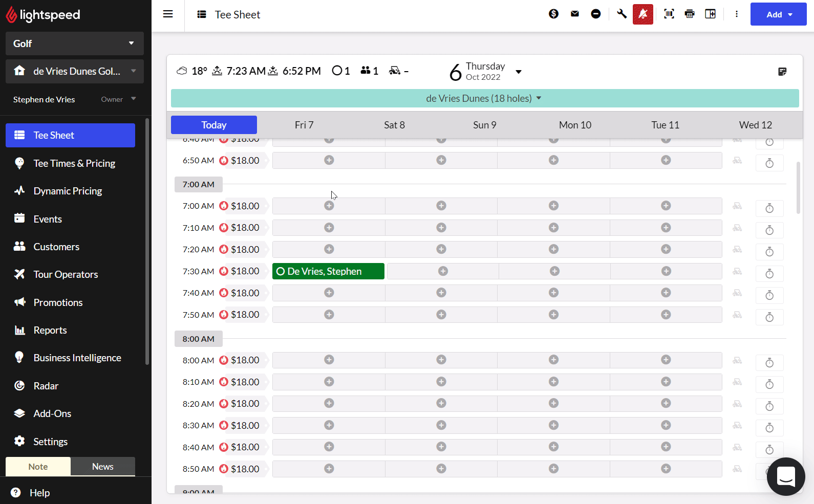Open Customers section
The image size is (814, 504).
70,247
